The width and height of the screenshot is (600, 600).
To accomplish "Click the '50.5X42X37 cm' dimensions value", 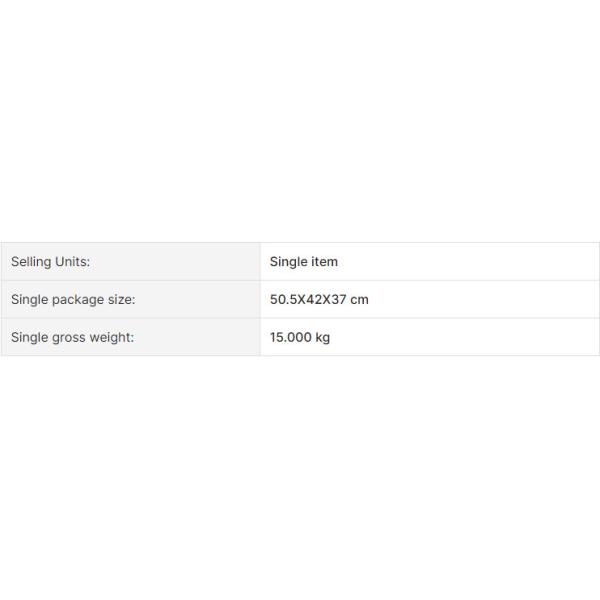I will pyautogui.click(x=319, y=300).
